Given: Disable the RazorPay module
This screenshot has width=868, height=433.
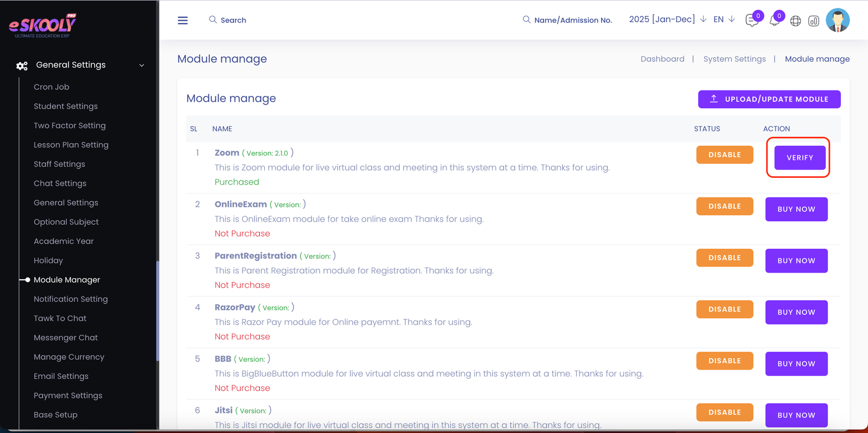Looking at the screenshot, I should click(x=724, y=309).
